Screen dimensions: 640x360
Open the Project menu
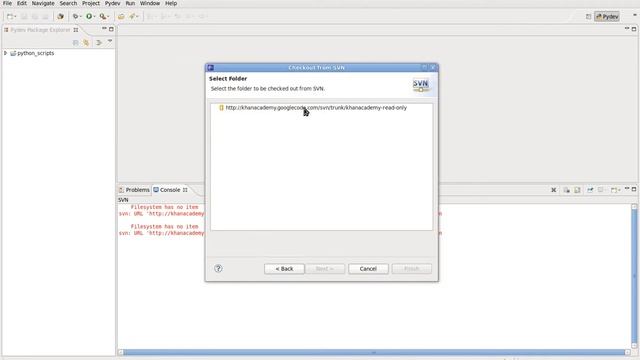tap(91, 3)
